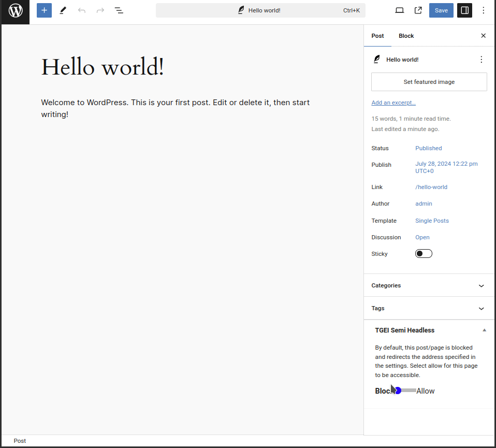Viewport: 496px width, 448px height.
Task: Open the top-right Options three-dot menu
Action: click(484, 10)
